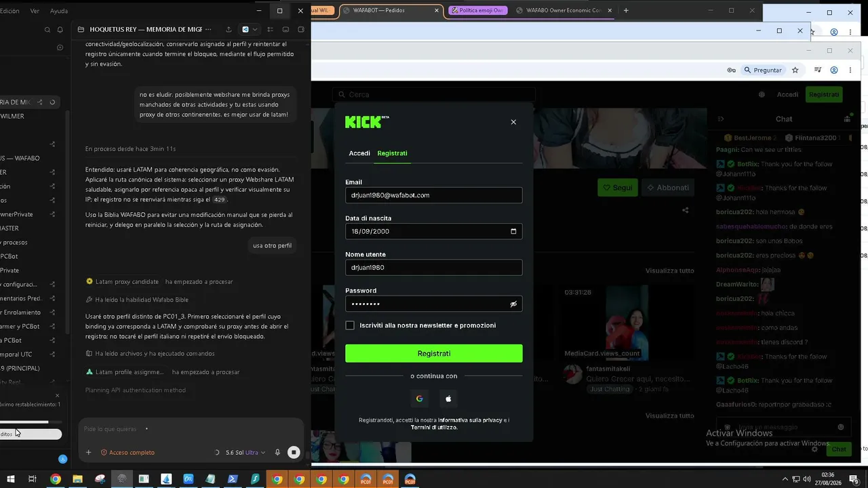868x488 pixels.
Task: Bookmark this page with the star icon
Action: (x=795, y=70)
